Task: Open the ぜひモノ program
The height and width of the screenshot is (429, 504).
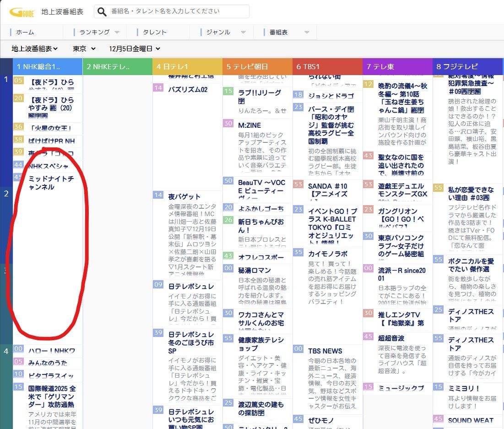Action: [x=321, y=420]
